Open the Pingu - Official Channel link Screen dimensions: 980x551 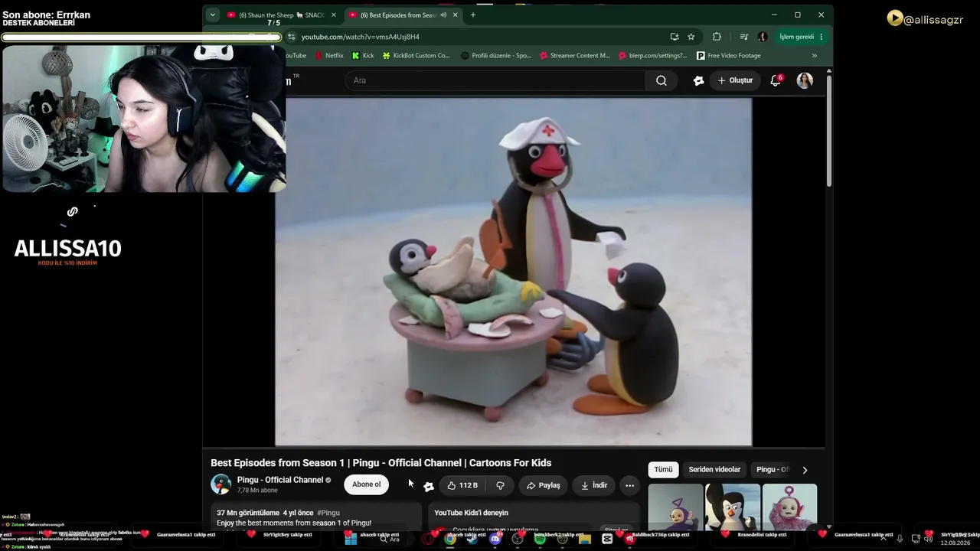pos(280,480)
